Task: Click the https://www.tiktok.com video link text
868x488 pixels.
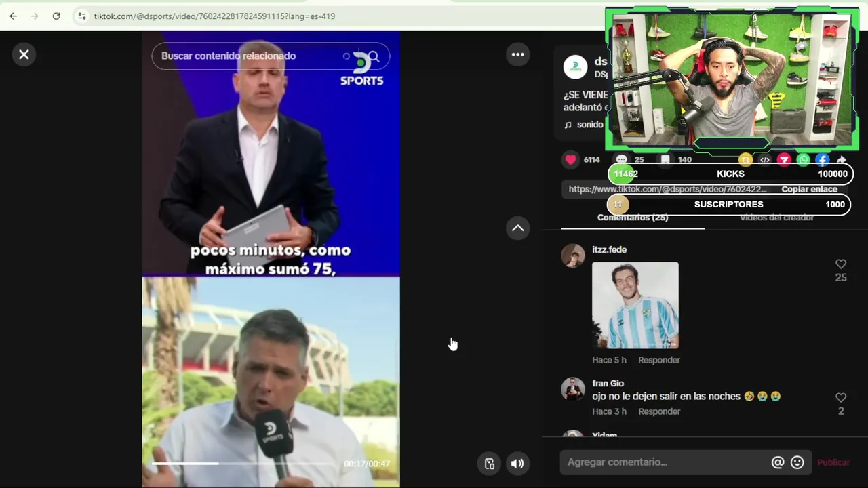Action: (x=668, y=189)
